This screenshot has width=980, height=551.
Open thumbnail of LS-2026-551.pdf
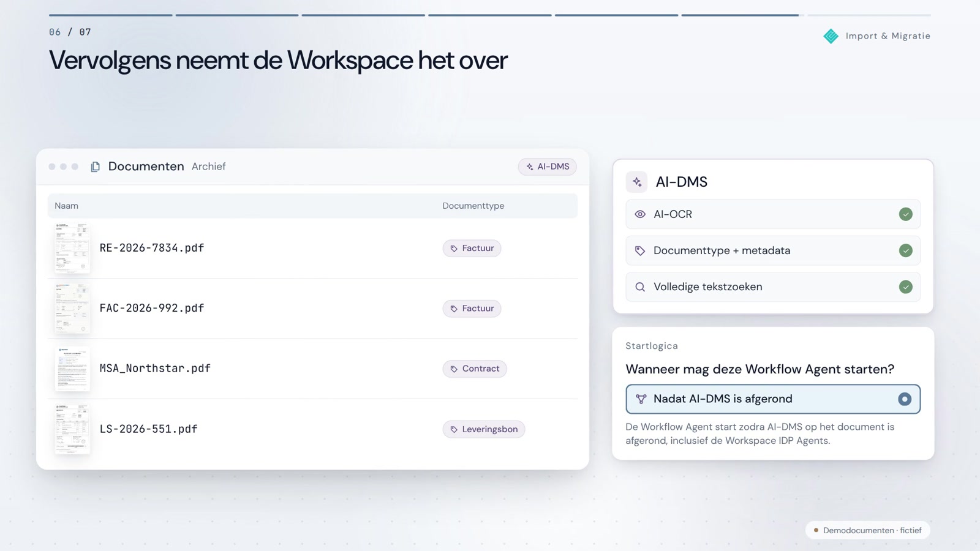point(72,429)
